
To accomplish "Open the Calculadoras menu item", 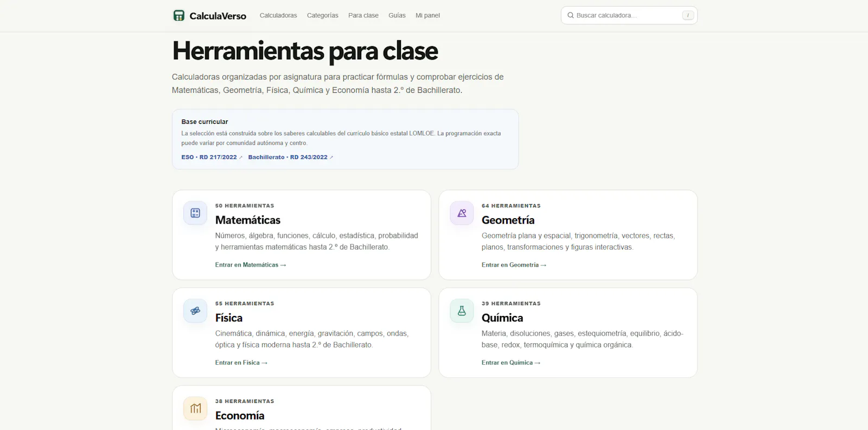I will pyautogui.click(x=278, y=15).
